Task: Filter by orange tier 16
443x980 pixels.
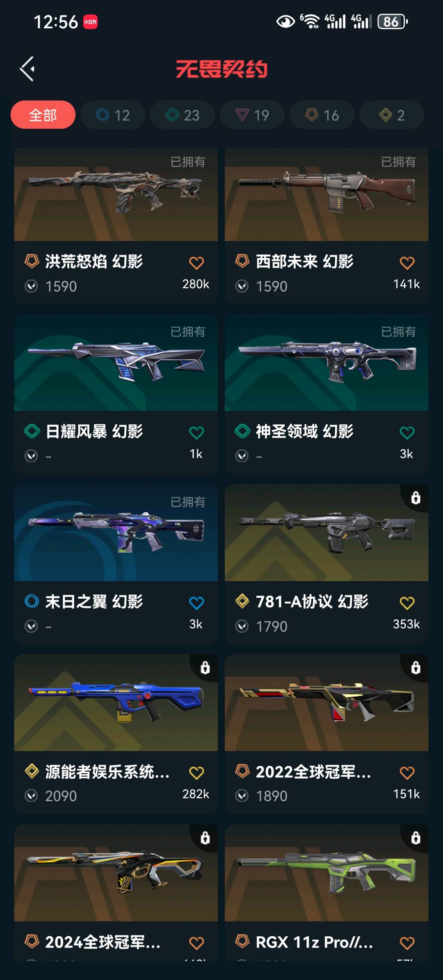Action: 322,115
